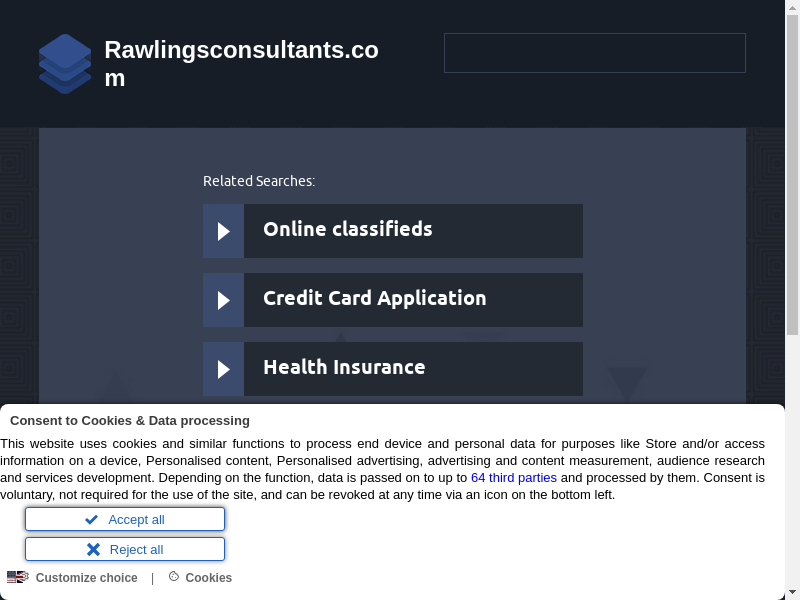Click the arrow icon beside Online classifieds
This screenshot has width=800, height=600.
coord(223,231)
